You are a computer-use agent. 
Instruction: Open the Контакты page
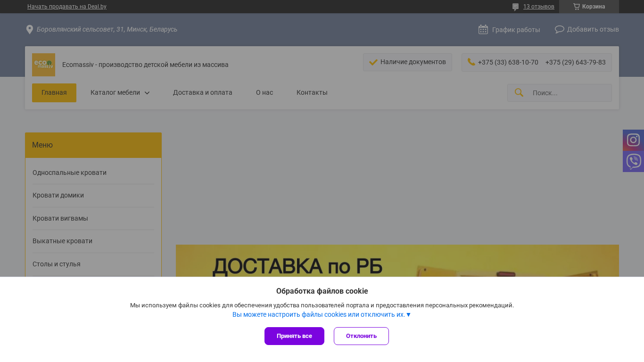tap(312, 93)
